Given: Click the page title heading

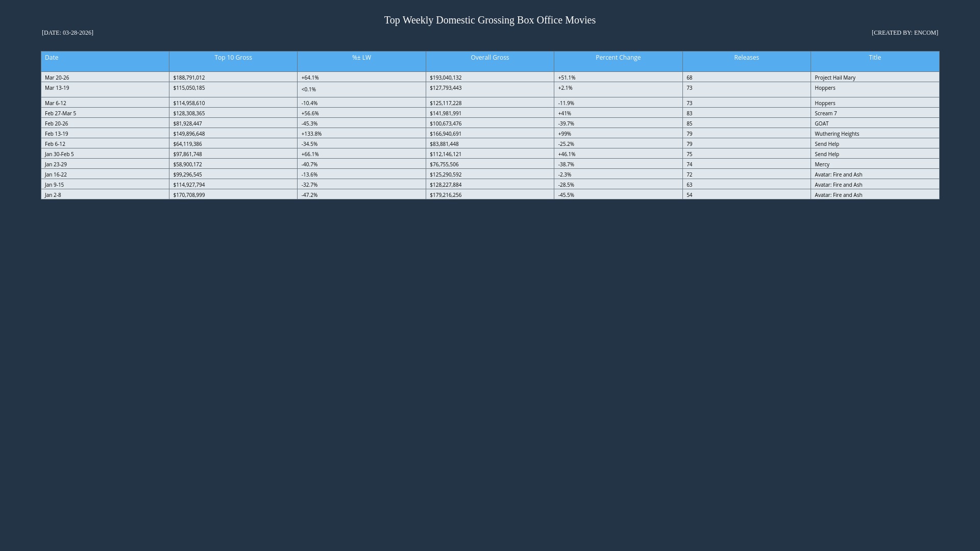Looking at the screenshot, I should (489, 20).
